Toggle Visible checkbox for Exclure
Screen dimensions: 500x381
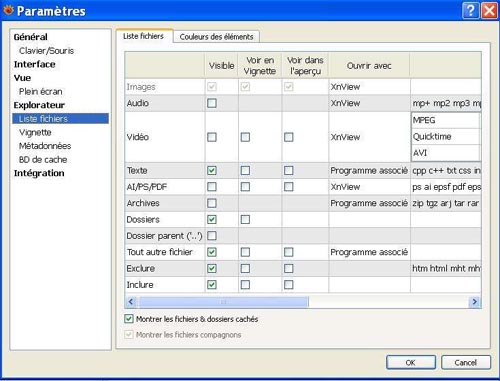click(x=212, y=268)
